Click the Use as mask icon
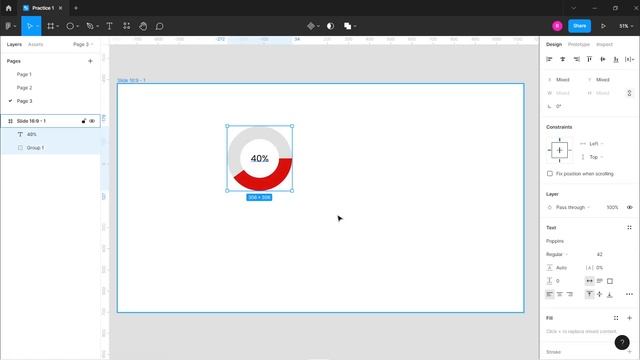This screenshot has height=360, width=640. pyautogui.click(x=331, y=26)
